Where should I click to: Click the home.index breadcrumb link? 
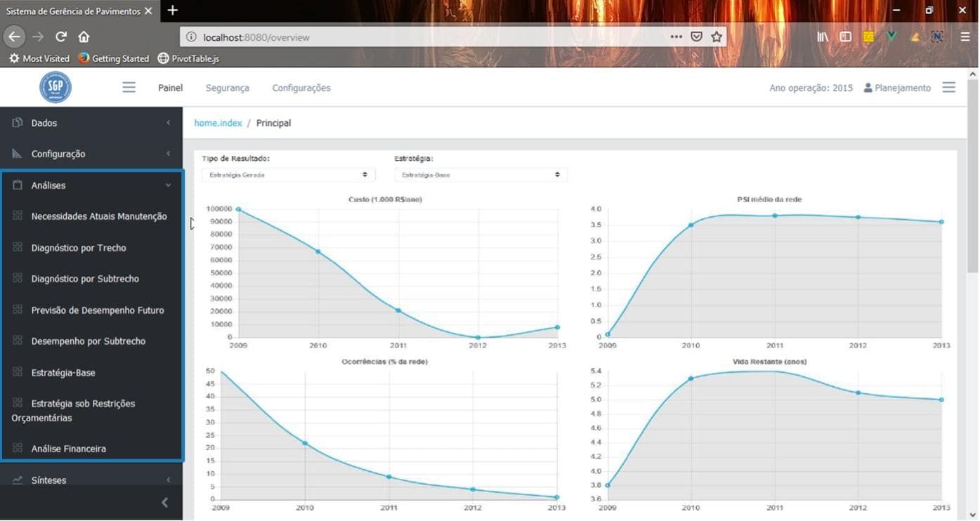[218, 123]
